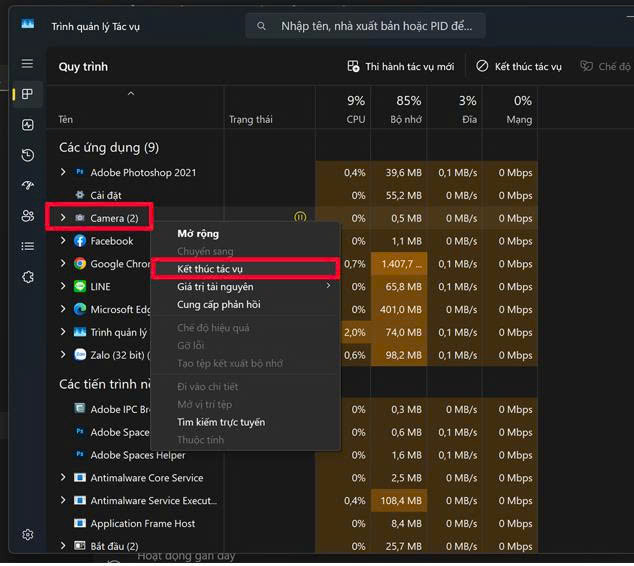
Task: Click the 1.407,7 memory cell for Chrome
Action: (x=399, y=264)
